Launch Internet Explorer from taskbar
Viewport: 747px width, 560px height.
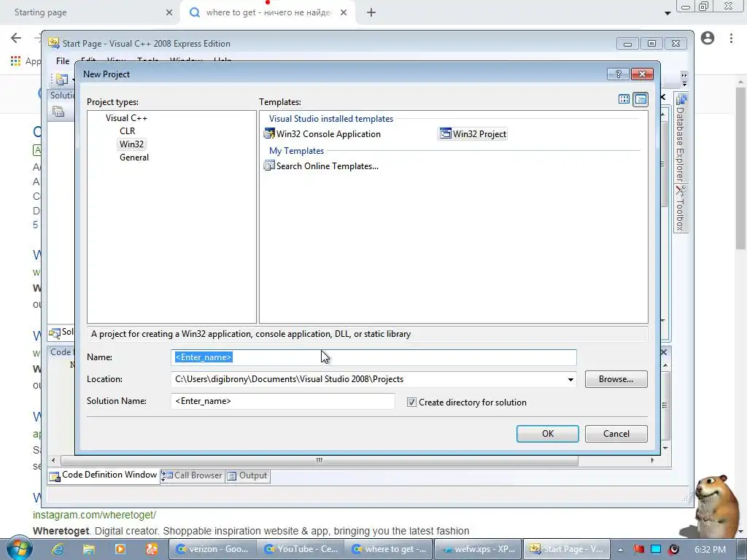(x=58, y=549)
